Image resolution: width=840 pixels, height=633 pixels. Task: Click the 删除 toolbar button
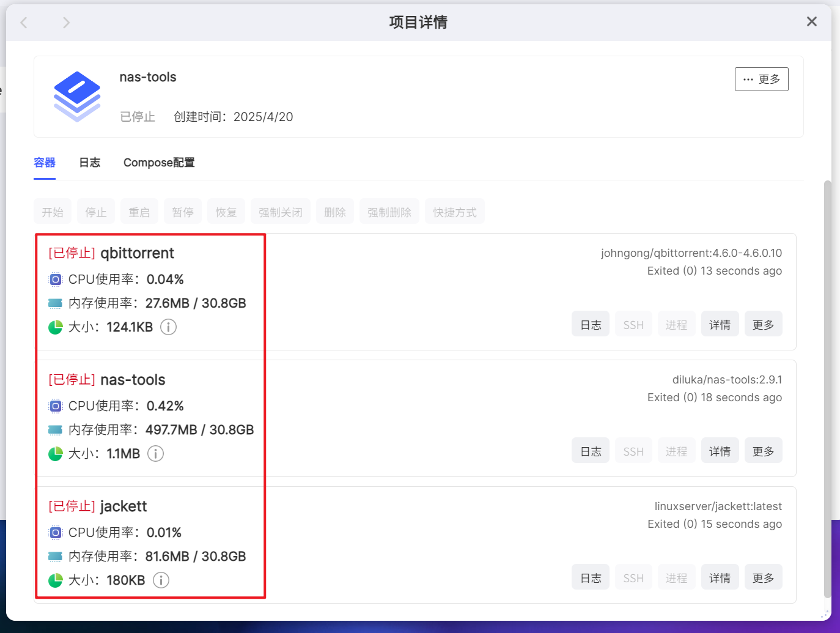[335, 212]
